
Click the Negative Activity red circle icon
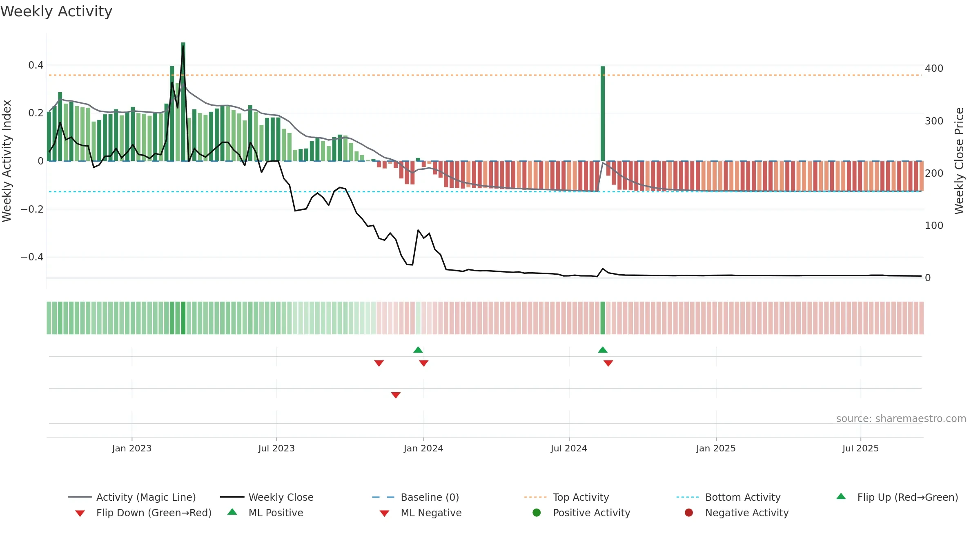pos(689,513)
